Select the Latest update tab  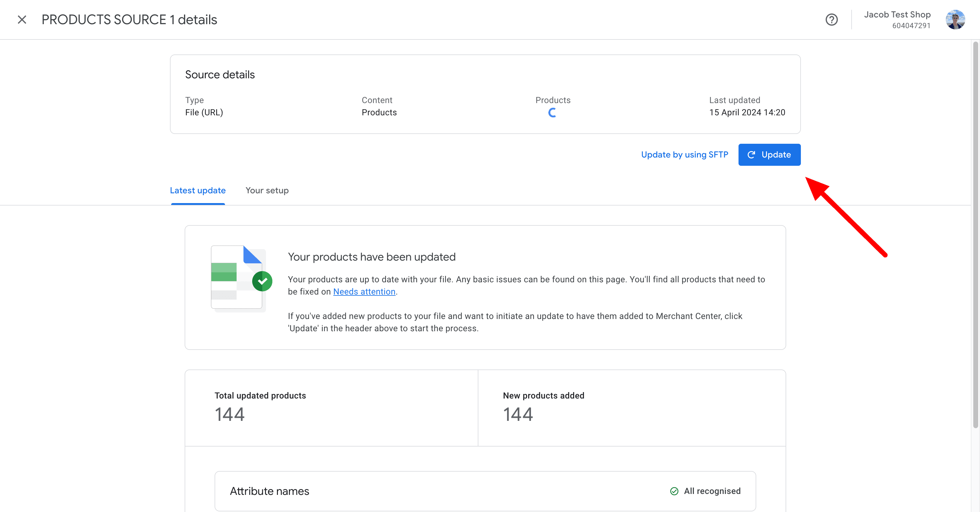197,190
